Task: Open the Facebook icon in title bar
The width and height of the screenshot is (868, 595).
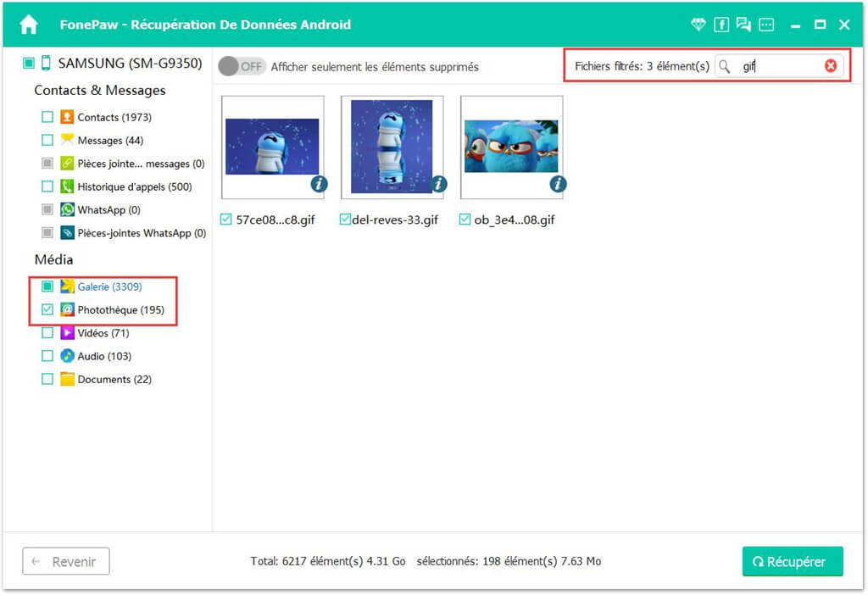Action: [x=721, y=25]
